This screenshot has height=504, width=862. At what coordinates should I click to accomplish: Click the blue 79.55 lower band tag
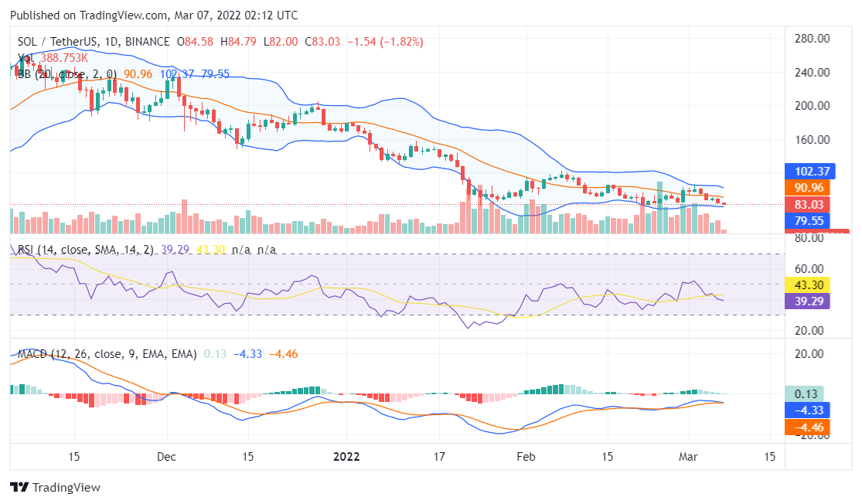click(x=806, y=220)
